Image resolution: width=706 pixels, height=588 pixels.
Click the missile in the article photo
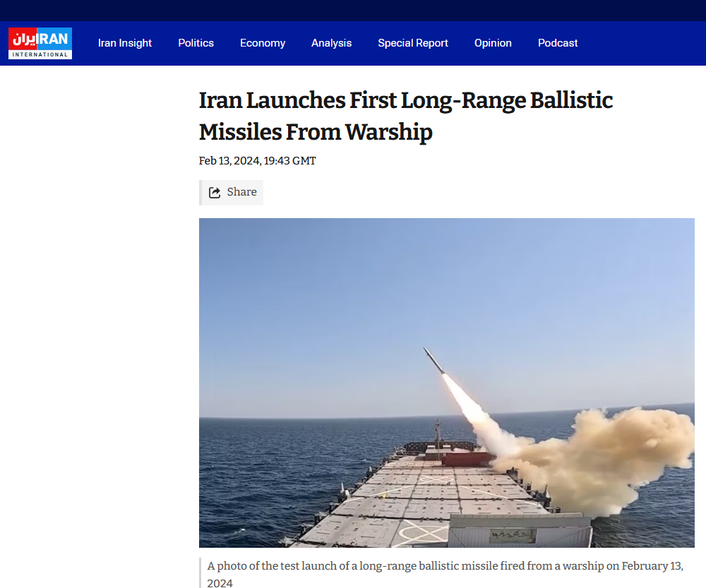point(434,360)
